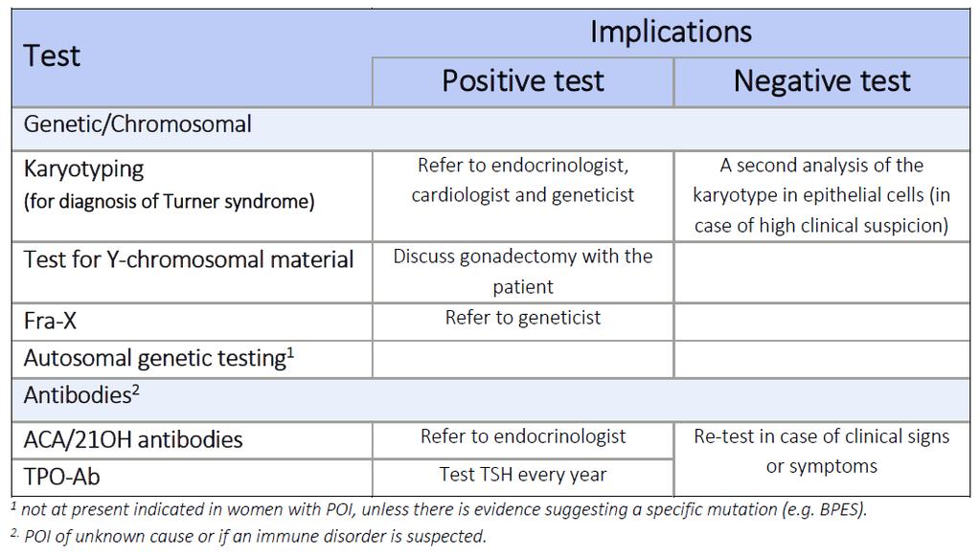Screen dimensions: 980x558
Task: Click the 'Negative test' column header
Action: 822,81
